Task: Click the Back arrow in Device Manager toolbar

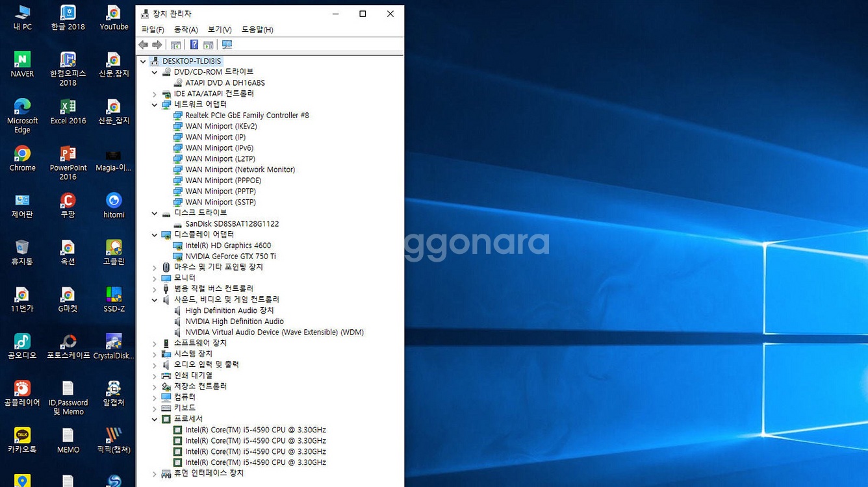Action: [x=143, y=45]
